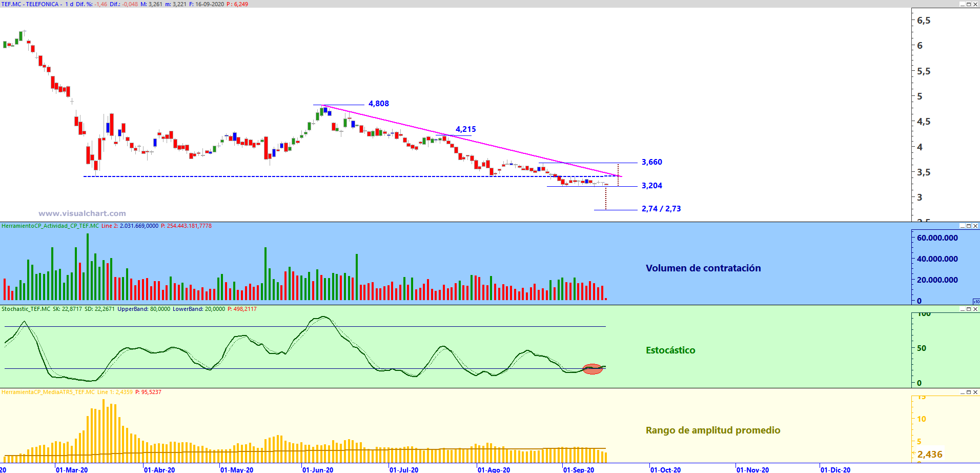Image resolution: width=980 pixels, height=473 pixels.
Task: Click the x10 scale multiplier box
Action: coord(976,302)
